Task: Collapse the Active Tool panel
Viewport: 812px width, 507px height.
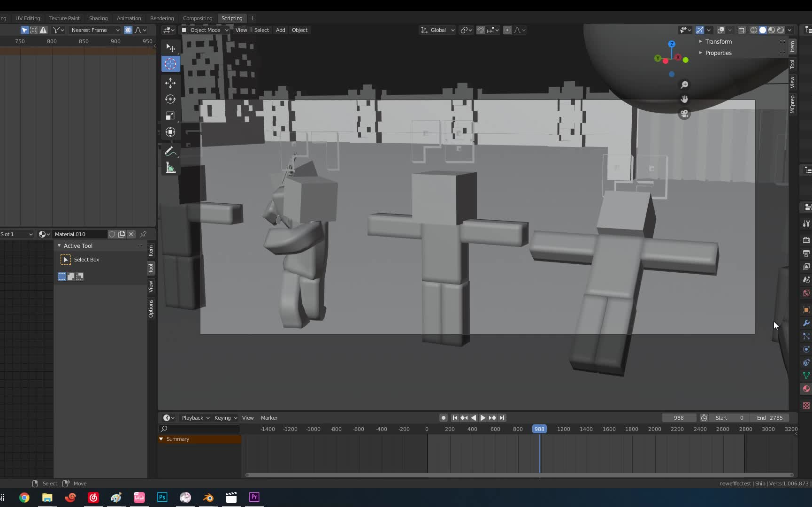Action: click(x=77, y=246)
